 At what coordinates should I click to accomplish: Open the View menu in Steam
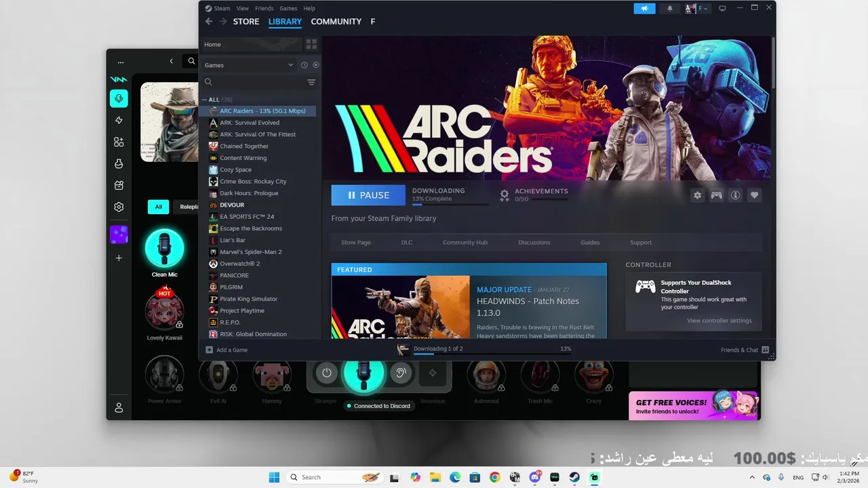tap(242, 8)
